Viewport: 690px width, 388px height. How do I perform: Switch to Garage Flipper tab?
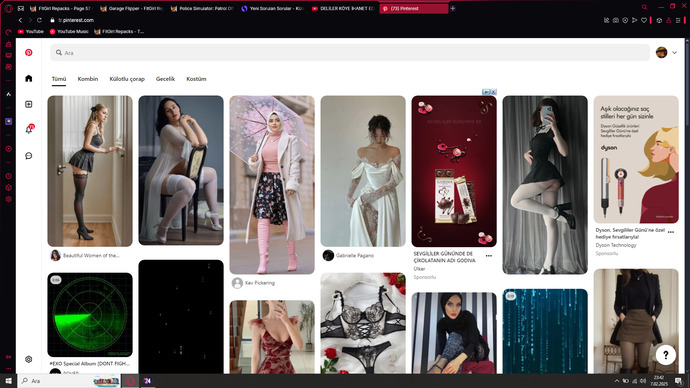pos(132,8)
